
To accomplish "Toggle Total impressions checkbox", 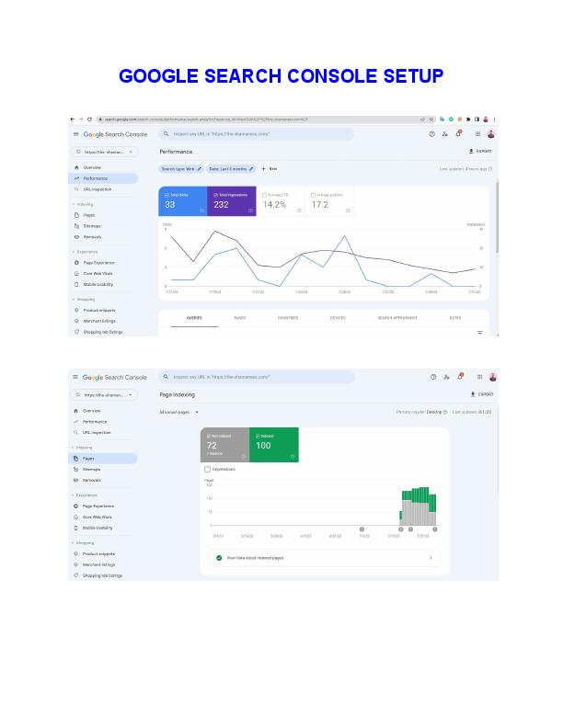I will point(215,195).
